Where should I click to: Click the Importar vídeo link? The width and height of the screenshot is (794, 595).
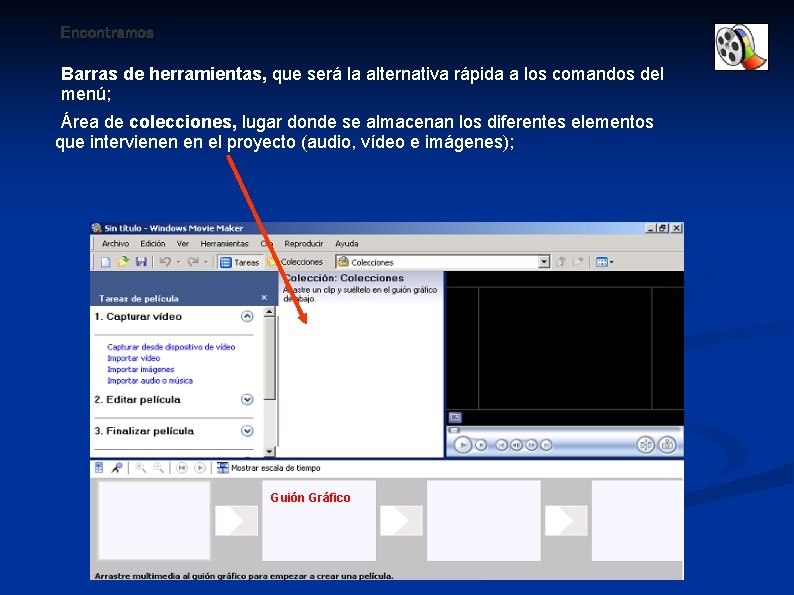(134, 358)
